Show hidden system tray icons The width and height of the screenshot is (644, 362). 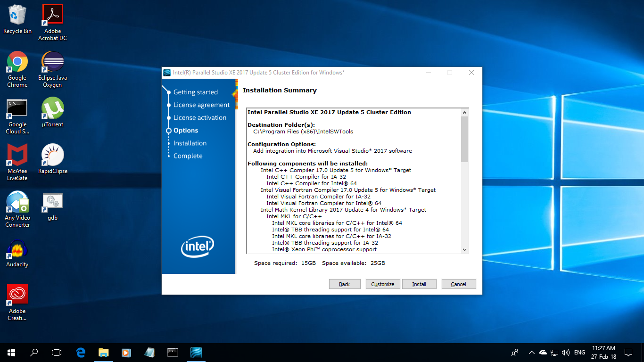(x=532, y=352)
